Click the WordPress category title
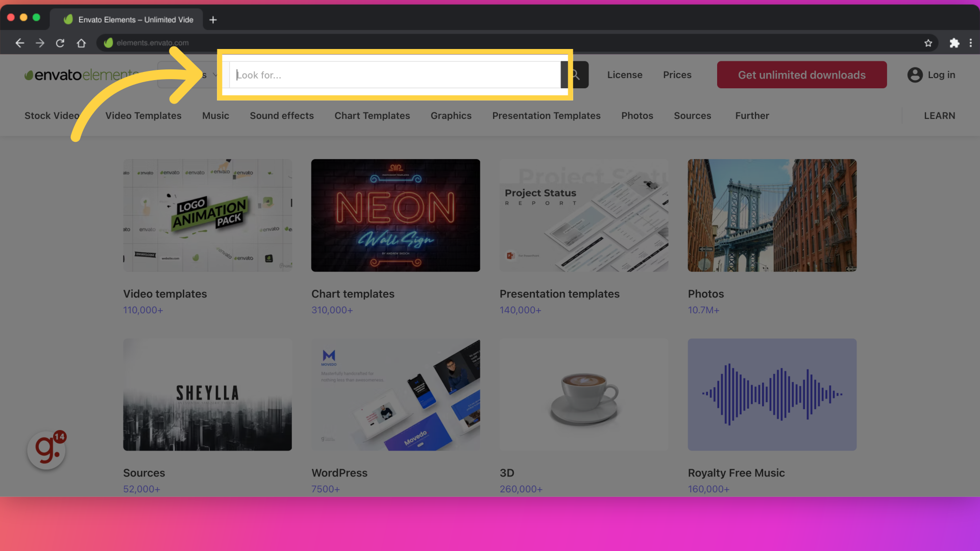The image size is (980, 551). pyautogui.click(x=339, y=473)
